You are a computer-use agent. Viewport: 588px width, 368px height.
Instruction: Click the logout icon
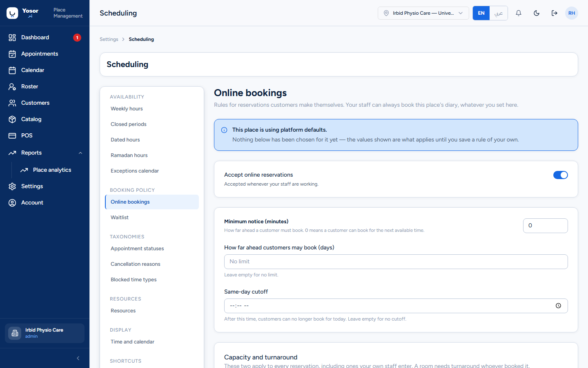(x=555, y=13)
